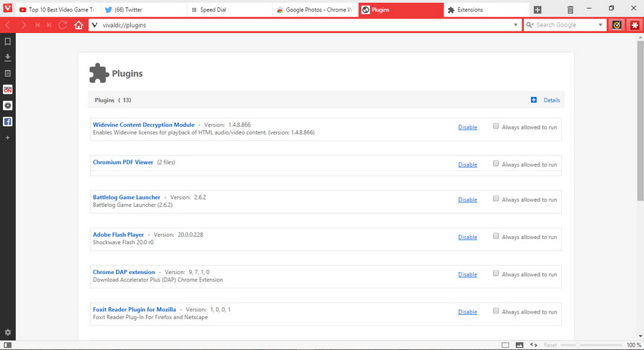Image resolution: width=644 pixels, height=350 pixels.
Task: Disable the Battlelog Game Launcher plugin
Action: click(x=467, y=200)
